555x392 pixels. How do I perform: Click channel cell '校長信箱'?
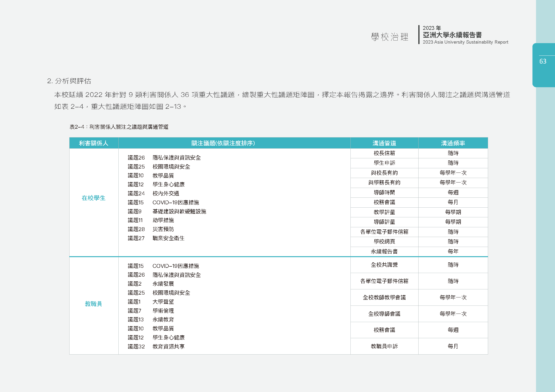coord(384,153)
